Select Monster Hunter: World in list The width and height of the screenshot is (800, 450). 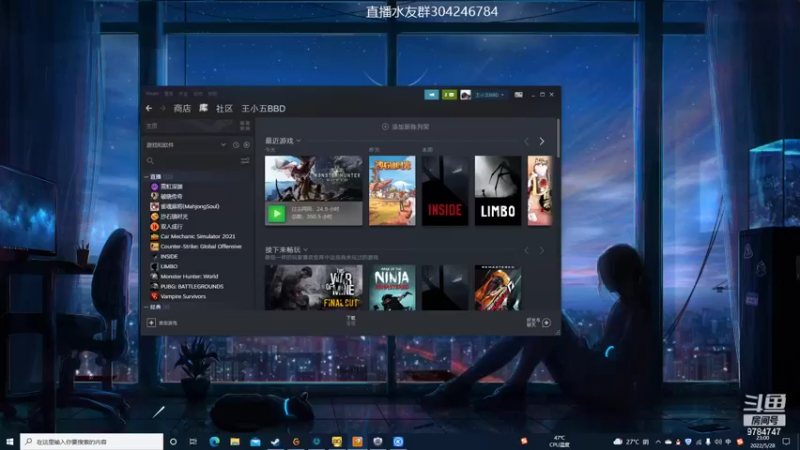point(189,276)
